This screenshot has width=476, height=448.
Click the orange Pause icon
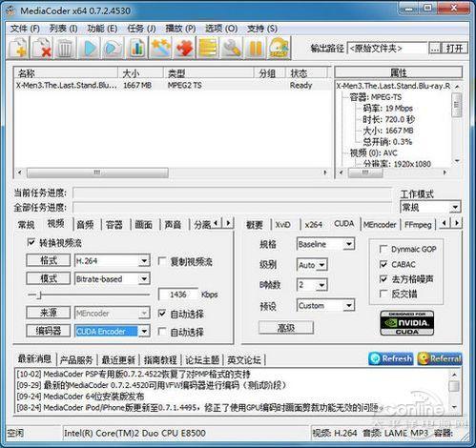click(256, 48)
